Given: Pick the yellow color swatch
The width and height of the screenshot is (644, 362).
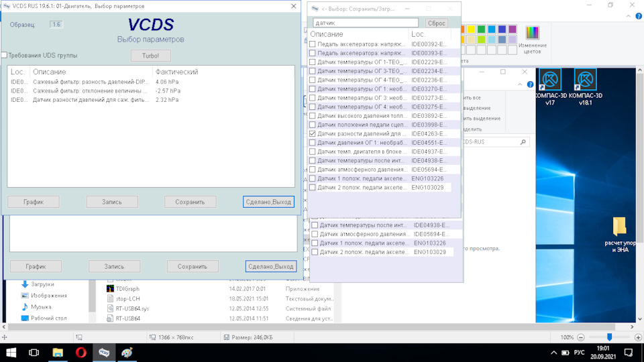Looking at the screenshot, I should tap(471, 29).
